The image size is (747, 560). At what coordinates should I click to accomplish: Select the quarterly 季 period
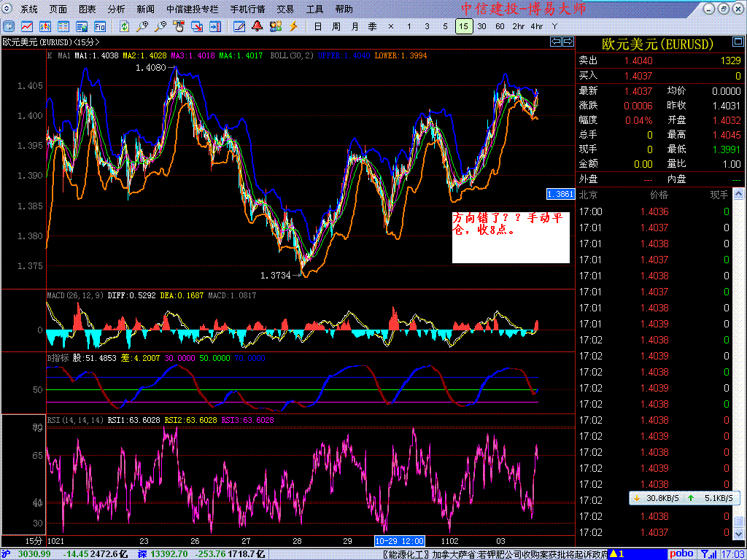(373, 26)
